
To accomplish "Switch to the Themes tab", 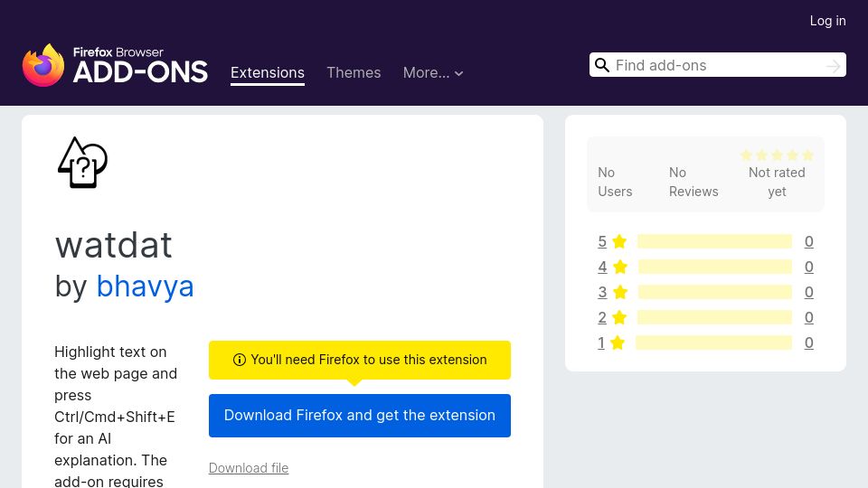I will (354, 72).
